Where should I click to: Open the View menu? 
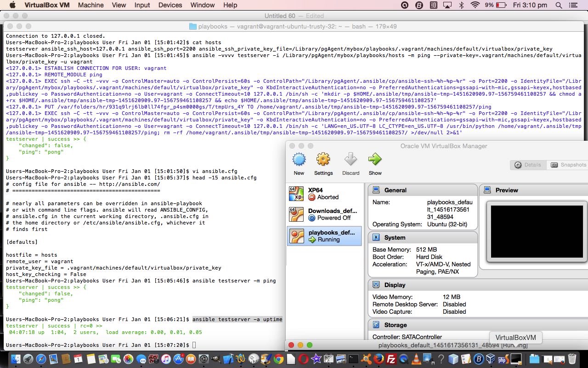pos(119,5)
